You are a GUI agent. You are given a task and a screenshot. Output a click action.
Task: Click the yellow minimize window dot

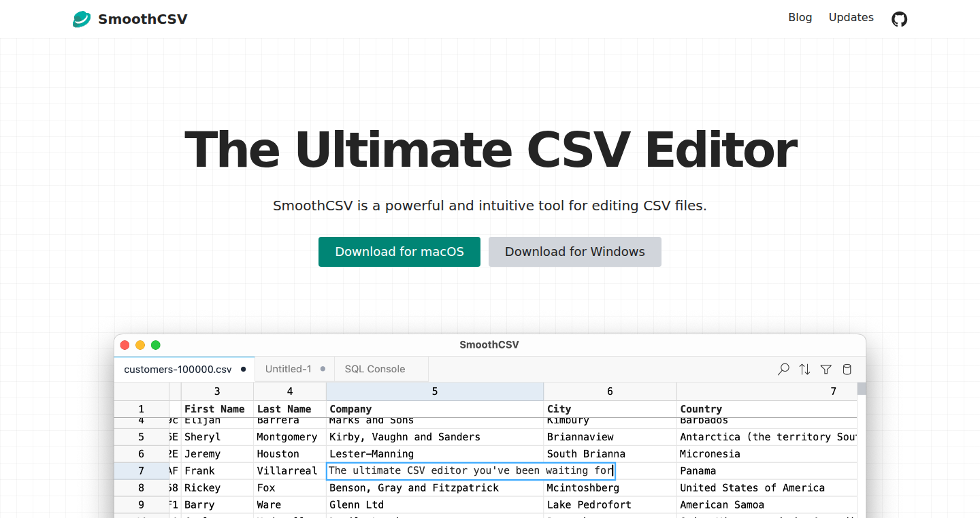point(140,345)
